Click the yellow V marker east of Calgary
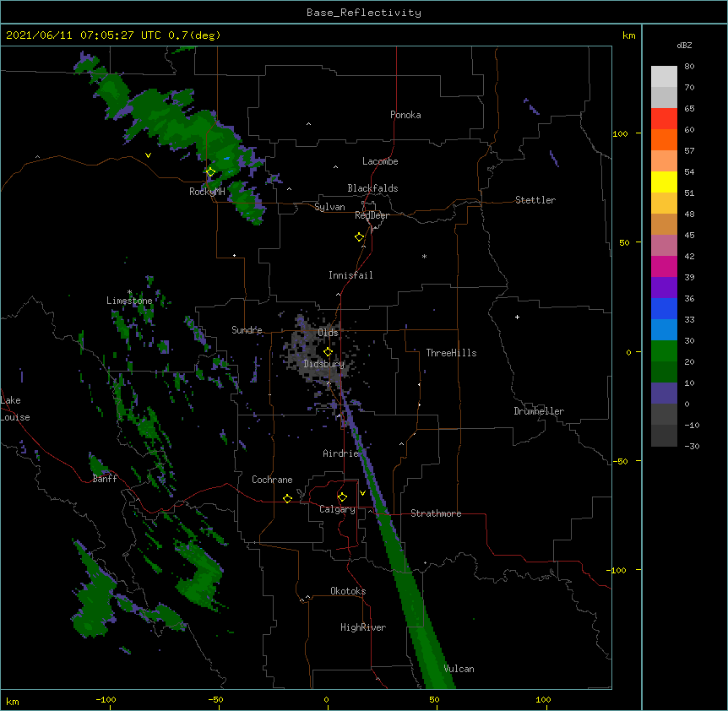Screen dimensions: 728x711 click(362, 493)
